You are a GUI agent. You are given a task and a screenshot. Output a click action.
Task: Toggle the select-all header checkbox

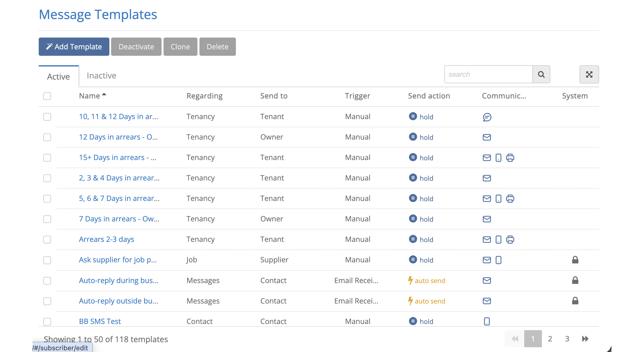[47, 96]
